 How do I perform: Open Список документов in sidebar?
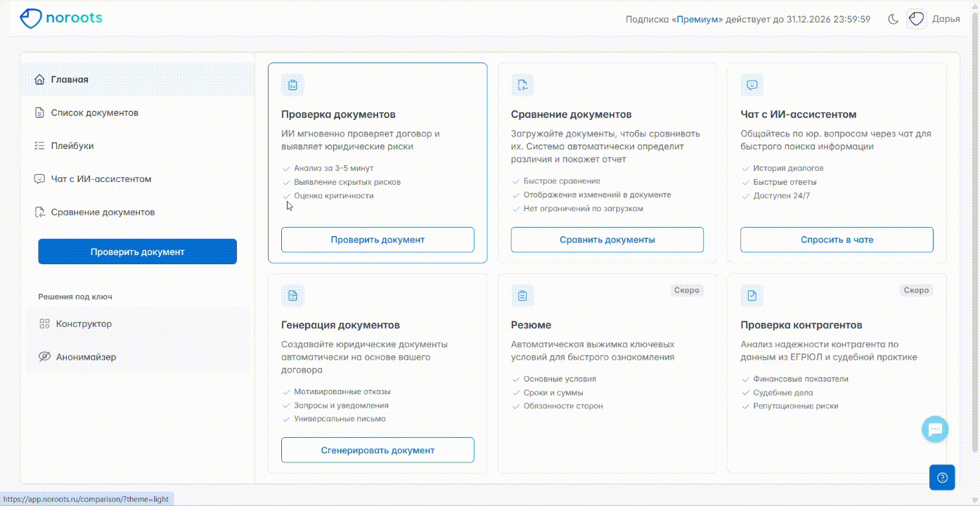(138, 112)
